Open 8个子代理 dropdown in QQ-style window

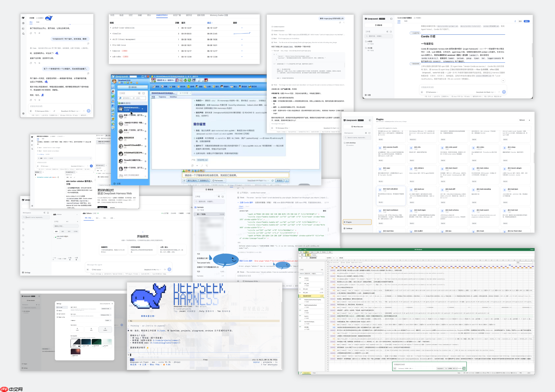(x=184, y=93)
